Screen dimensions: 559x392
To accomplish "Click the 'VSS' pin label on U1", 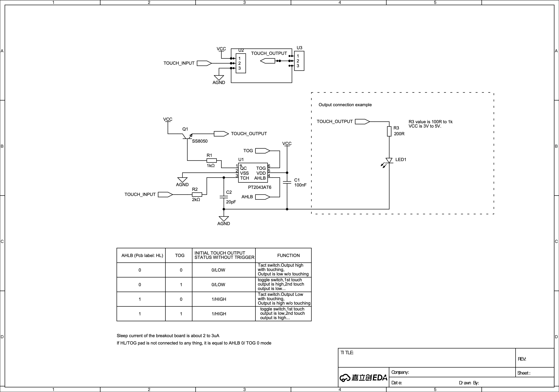I will (x=244, y=173).
